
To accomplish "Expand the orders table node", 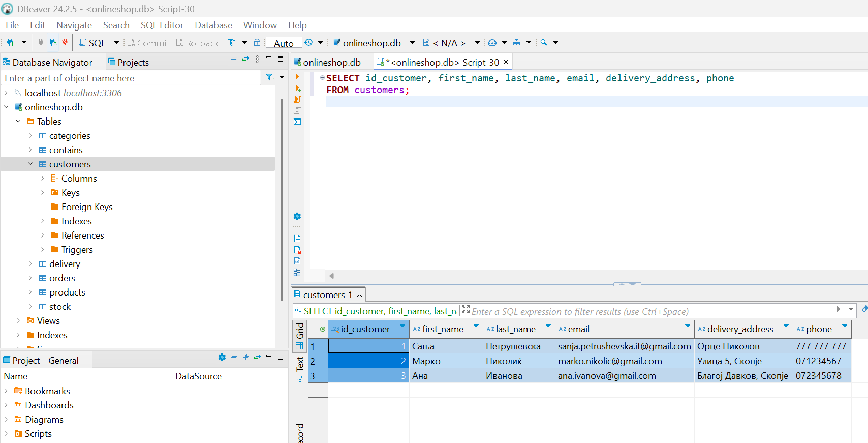I will tap(30, 278).
